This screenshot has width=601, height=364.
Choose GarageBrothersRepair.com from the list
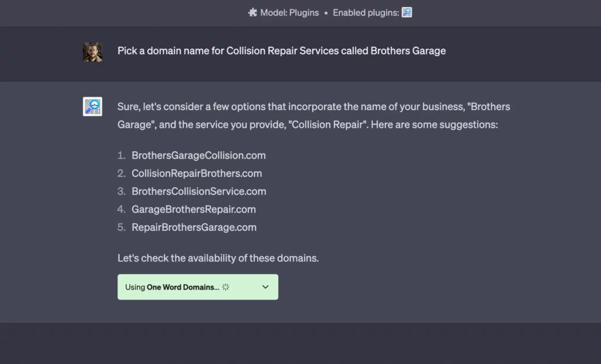coord(194,209)
